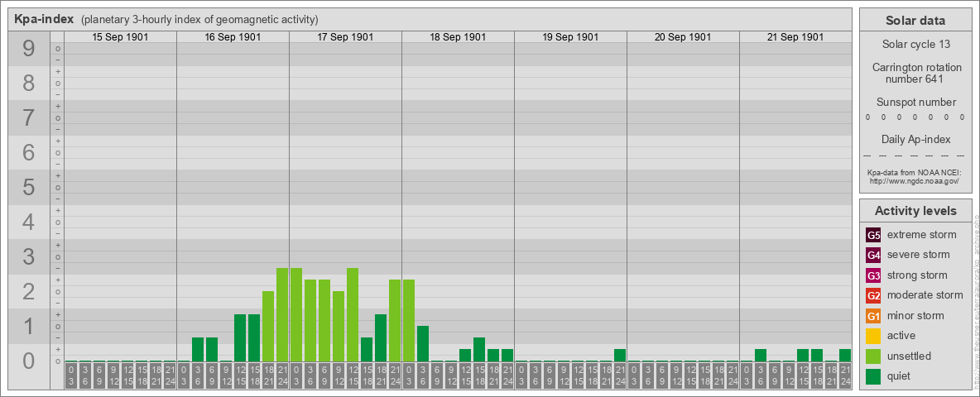
Task: Select the yellow active level swatch
Action: click(x=873, y=336)
